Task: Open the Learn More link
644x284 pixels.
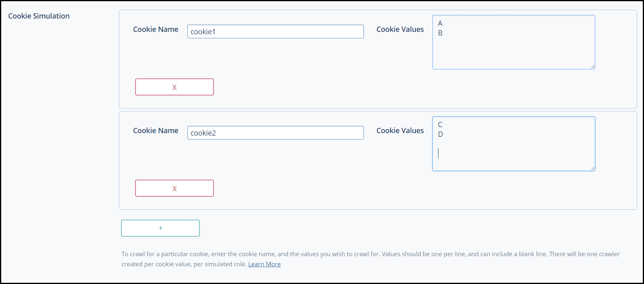Action: pos(264,264)
